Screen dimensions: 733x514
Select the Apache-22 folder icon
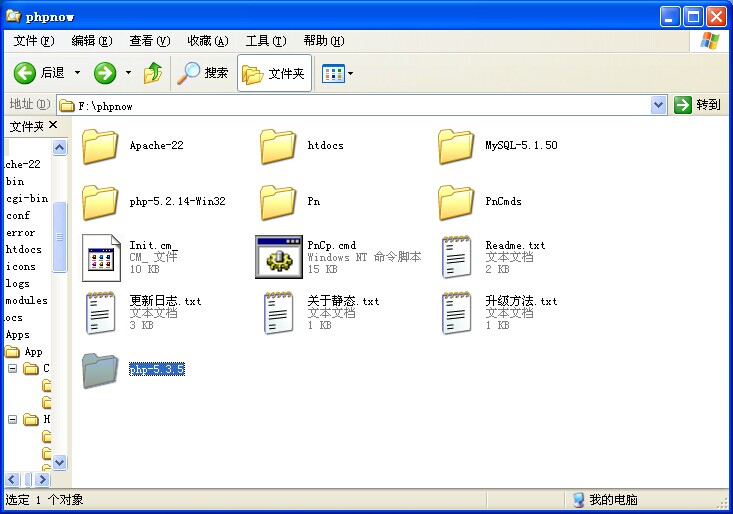pyautogui.click(x=100, y=146)
